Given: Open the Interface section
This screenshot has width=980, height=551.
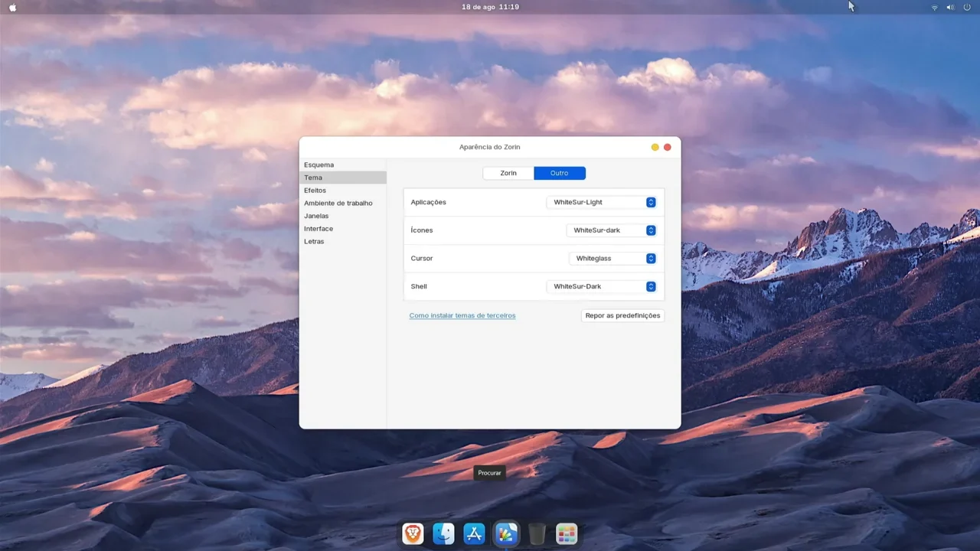Looking at the screenshot, I should pos(343,229).
